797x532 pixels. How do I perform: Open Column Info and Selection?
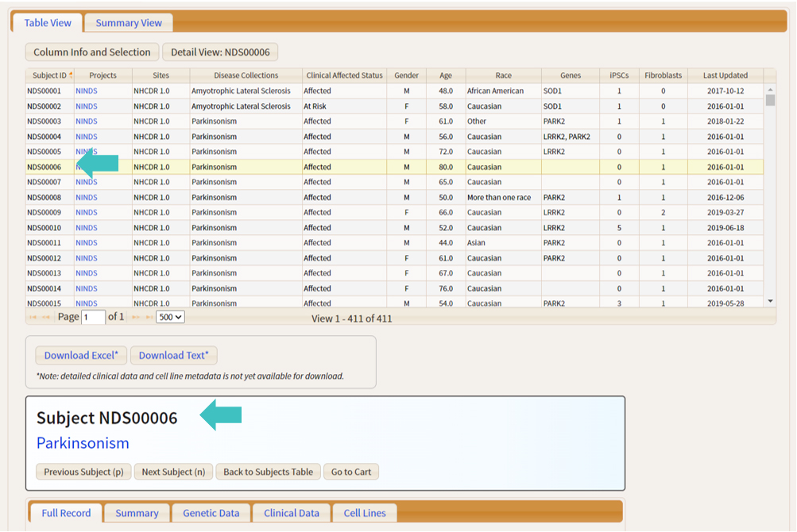[92, 52]
